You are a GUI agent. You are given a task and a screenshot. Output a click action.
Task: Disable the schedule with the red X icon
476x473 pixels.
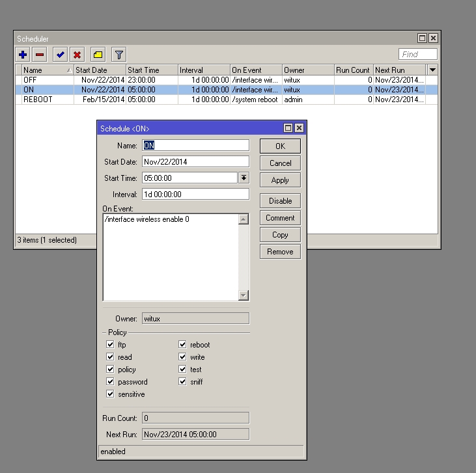[77, 55]
